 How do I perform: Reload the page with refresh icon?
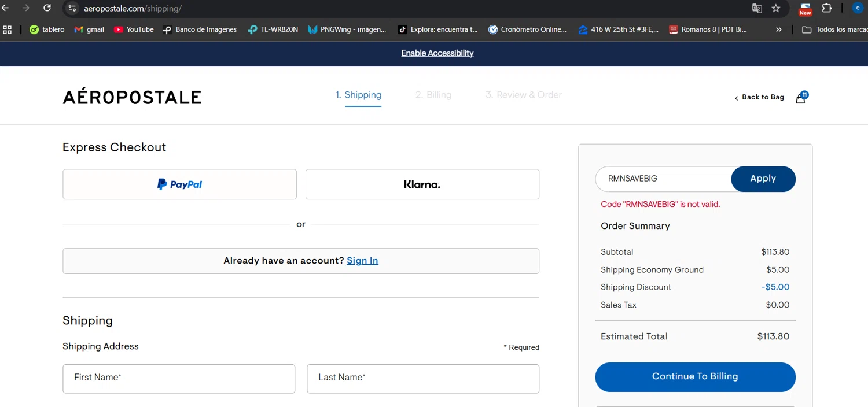click(47, 8)
